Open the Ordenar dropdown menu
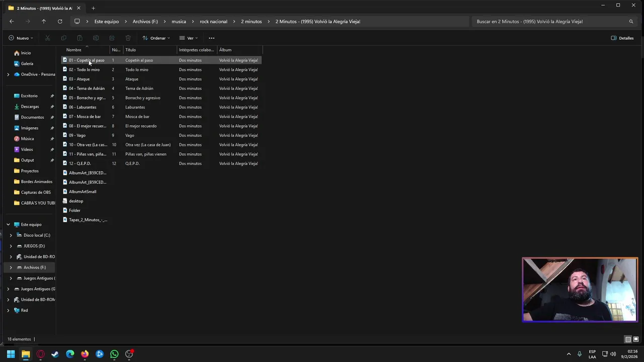644x362 pixels. click(156, 38)
